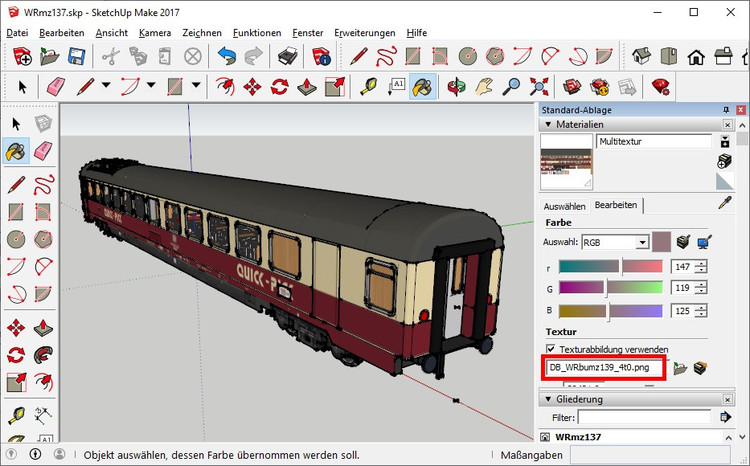
Task: Toggle the Texturabbildung verwenden checkbox
Action: tap(550, 348)
